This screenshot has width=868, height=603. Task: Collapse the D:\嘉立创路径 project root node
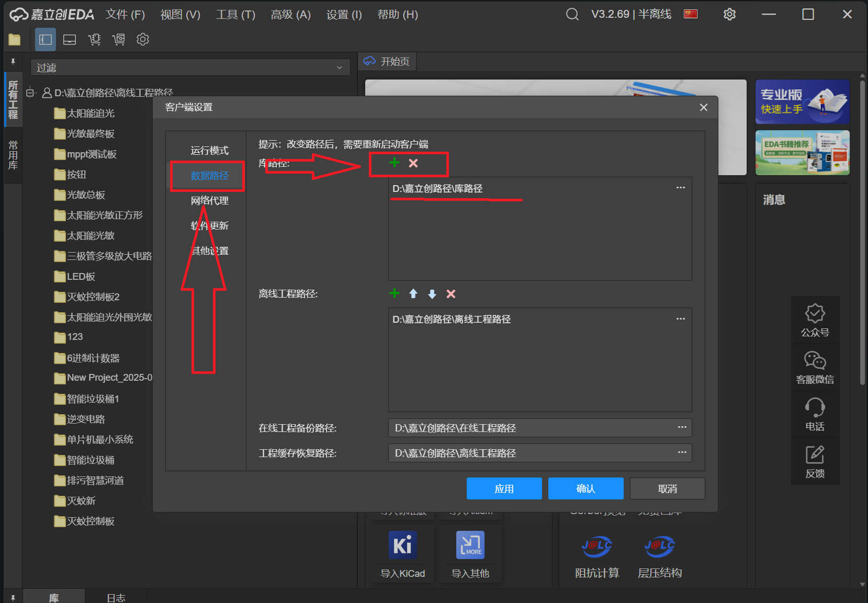(x=30, y=93)
